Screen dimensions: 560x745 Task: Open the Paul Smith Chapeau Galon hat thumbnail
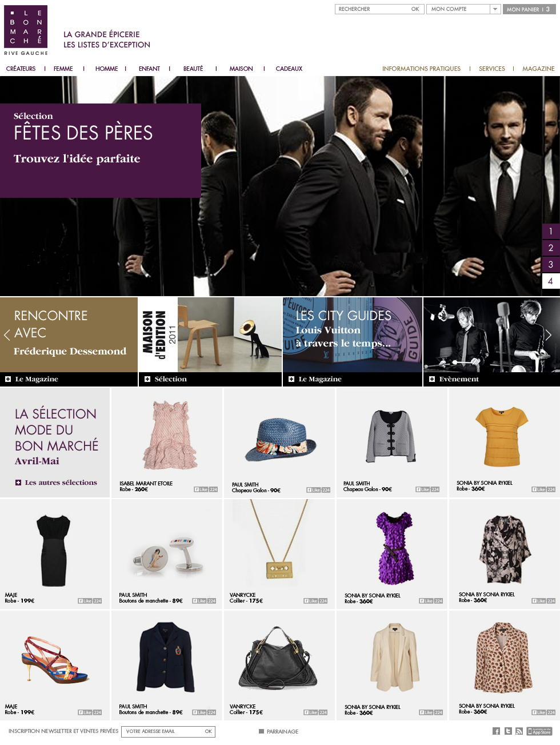tap(280, 439)
